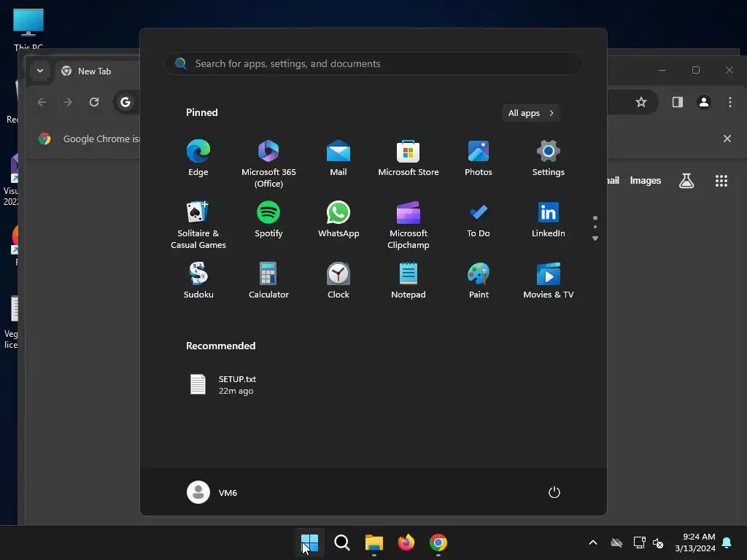Launch the Photos app
Viewport: 747px width, 560px height.
click(479, 158)
